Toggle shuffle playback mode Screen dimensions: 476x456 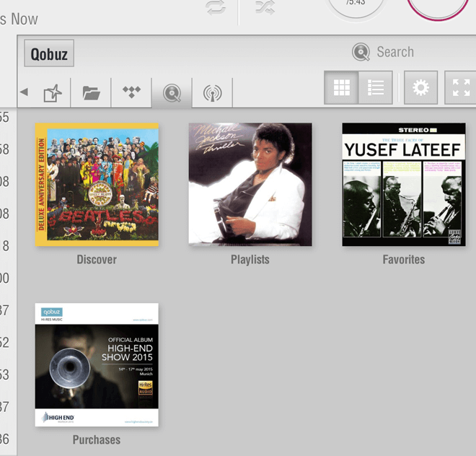click(264, 8)
